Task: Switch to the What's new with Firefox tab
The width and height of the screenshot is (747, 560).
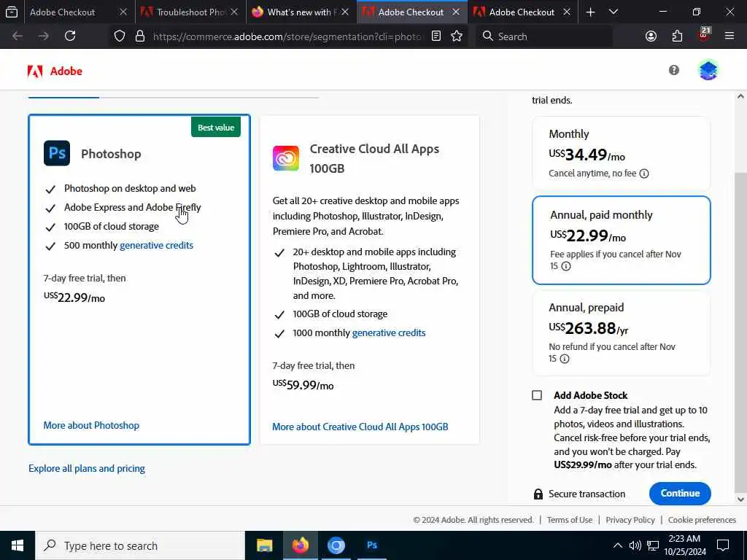Action: (301, 12)
